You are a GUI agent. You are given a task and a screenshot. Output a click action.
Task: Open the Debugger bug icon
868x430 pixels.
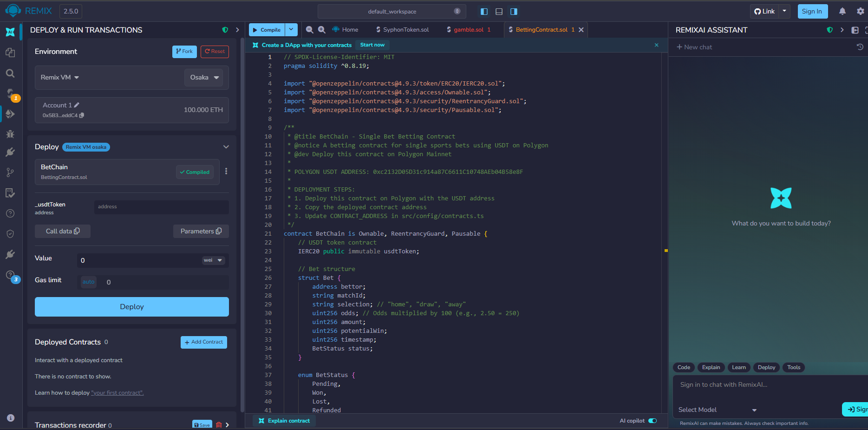coord(10,134)
